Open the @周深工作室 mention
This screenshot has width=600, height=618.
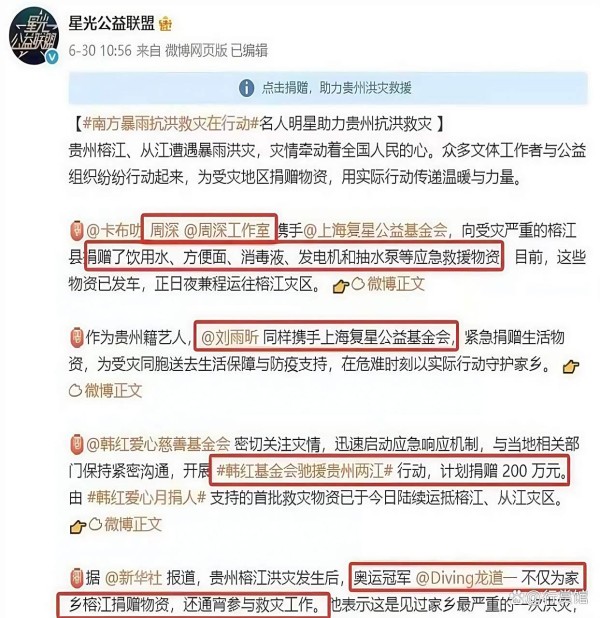click(227, 231)
